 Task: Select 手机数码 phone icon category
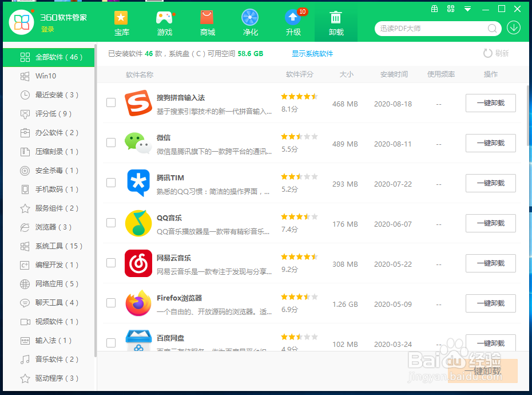(x=25, y=189)
